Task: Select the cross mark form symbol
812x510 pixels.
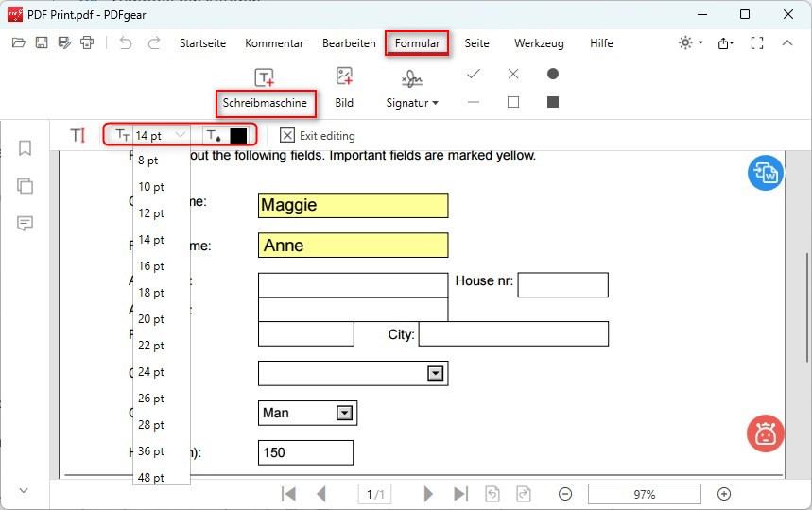Action: point(513,74)
